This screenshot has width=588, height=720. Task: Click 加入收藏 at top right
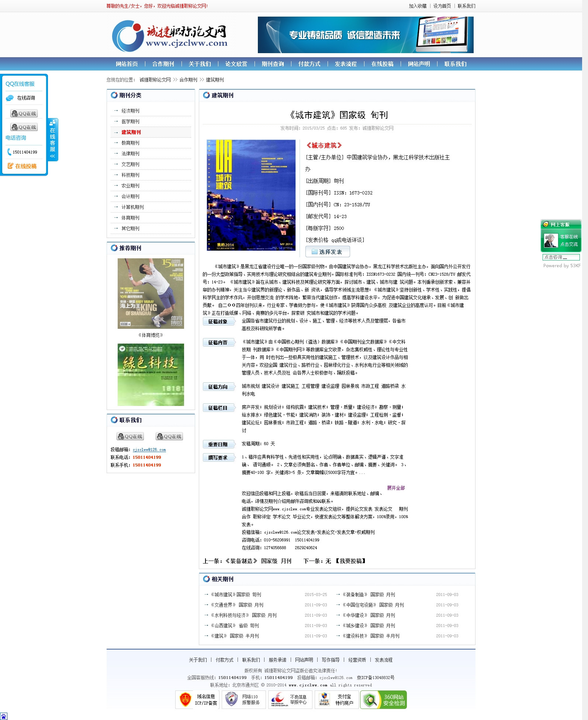click(x=418, y=6)
